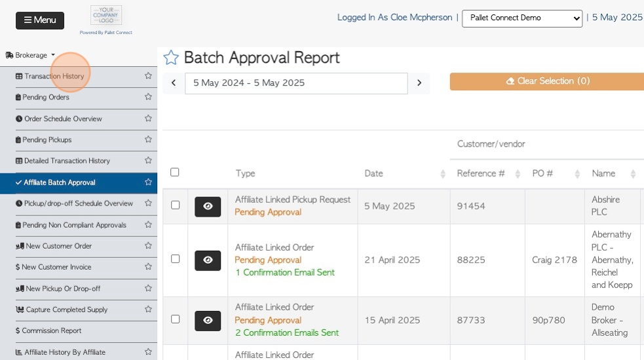Open the main Menu button

(x=40, y=20)
